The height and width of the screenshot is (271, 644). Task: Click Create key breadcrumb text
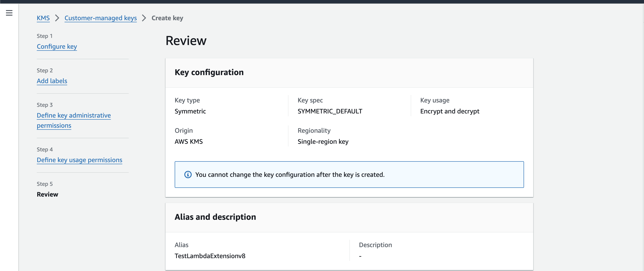167,18
